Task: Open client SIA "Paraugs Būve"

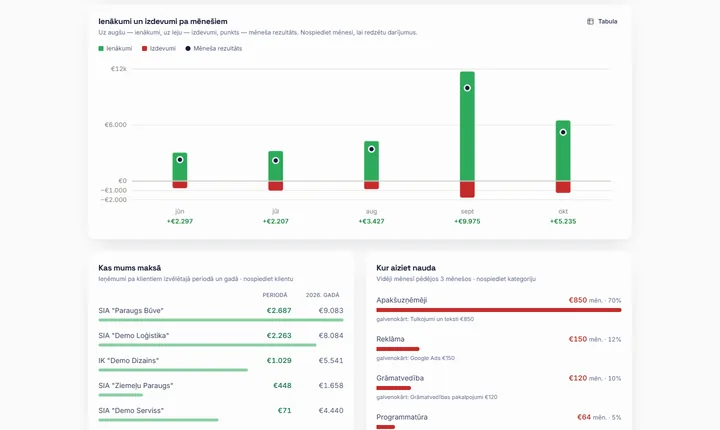Action: pyautogui.click(x=221, y=313)
